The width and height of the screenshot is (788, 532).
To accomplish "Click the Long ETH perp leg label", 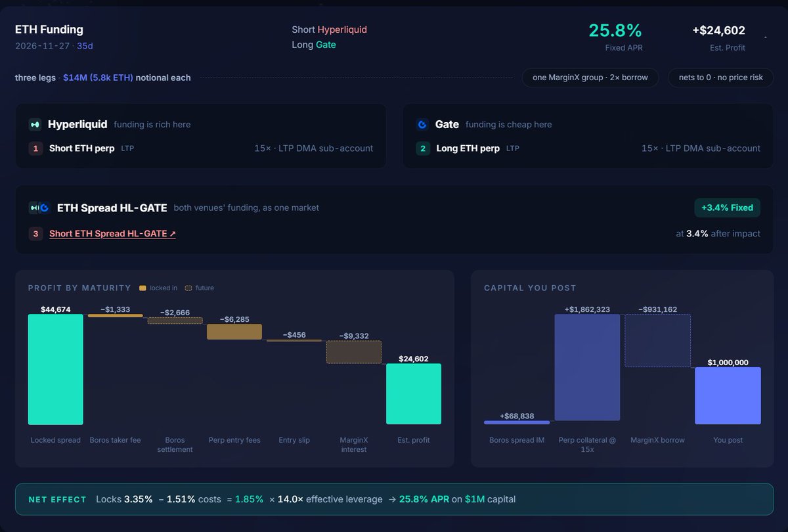I will (468, 148).
